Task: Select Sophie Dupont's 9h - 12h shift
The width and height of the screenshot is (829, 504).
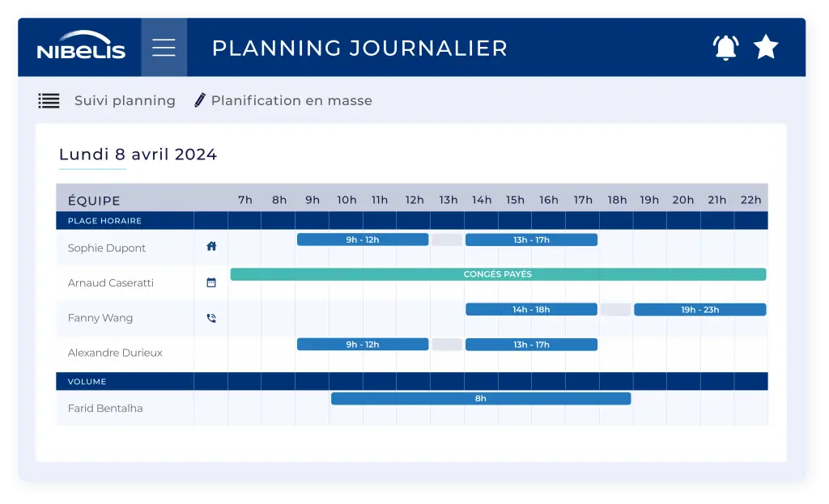Action: click(363, 239)
